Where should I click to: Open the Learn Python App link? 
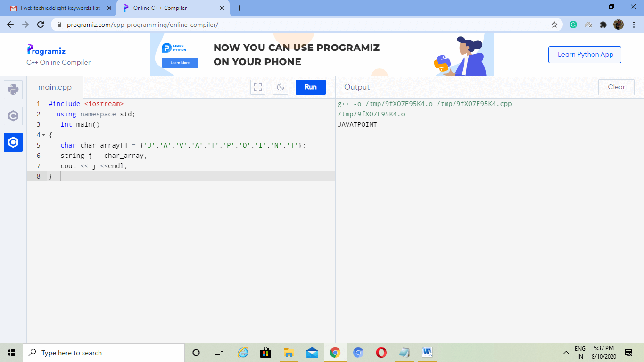(x=585, y=55)
